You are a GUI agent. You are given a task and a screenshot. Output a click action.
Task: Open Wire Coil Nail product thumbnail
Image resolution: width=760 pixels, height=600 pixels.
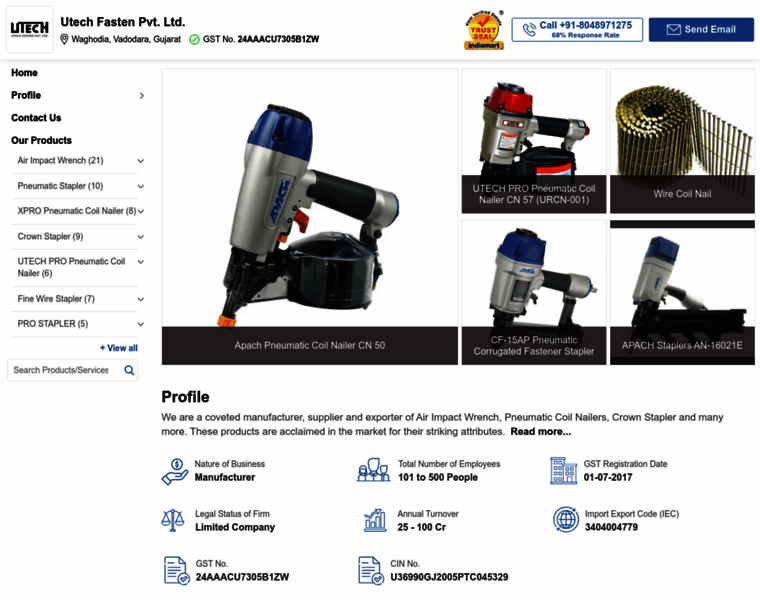[682, 141]
